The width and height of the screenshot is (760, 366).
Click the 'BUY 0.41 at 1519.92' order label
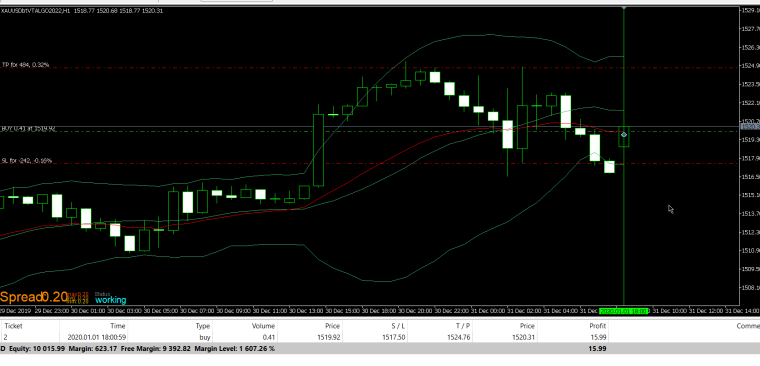(x=29, y=129)
